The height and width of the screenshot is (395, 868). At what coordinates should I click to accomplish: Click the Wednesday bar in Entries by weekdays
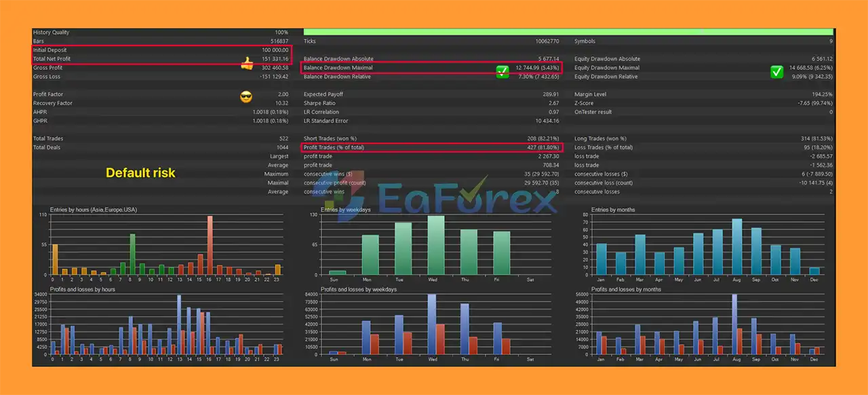435,245
